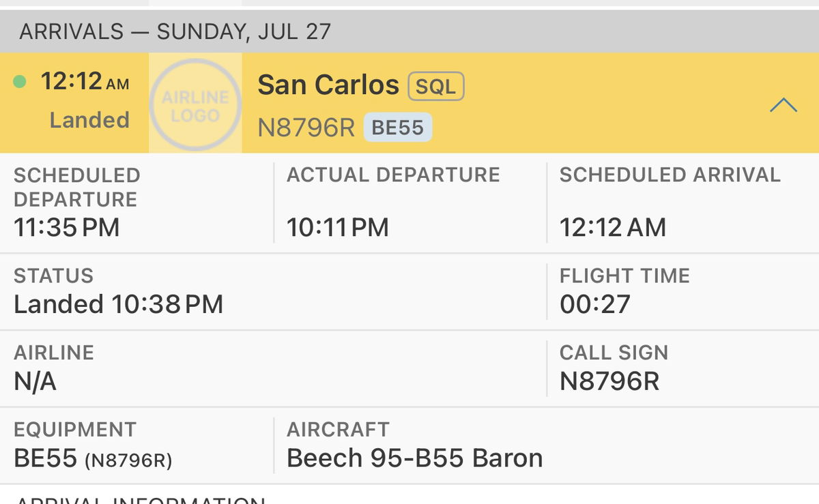
Task: Click the Status Landed 10:38 PM row
Action: pyautogui.click(x=118, y=304)
